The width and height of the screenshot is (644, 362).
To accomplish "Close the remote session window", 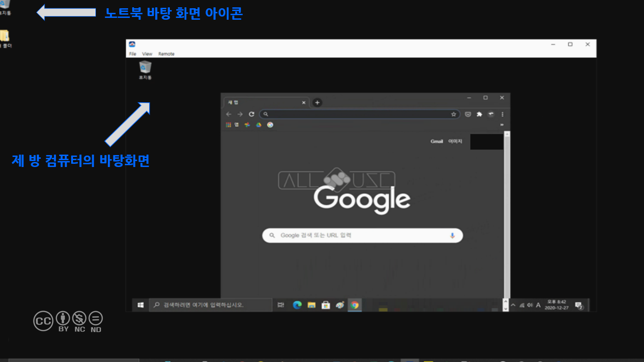I will 588,45.
